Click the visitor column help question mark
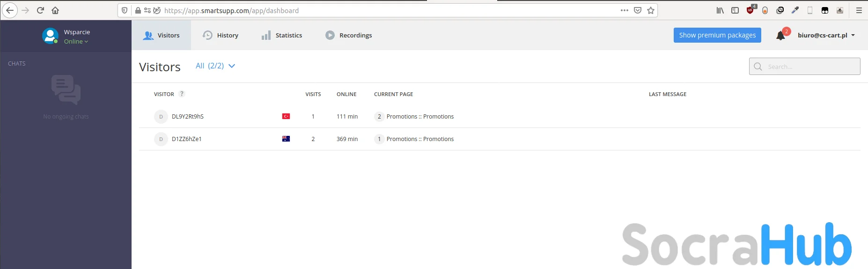 click(x=182, y=94)
